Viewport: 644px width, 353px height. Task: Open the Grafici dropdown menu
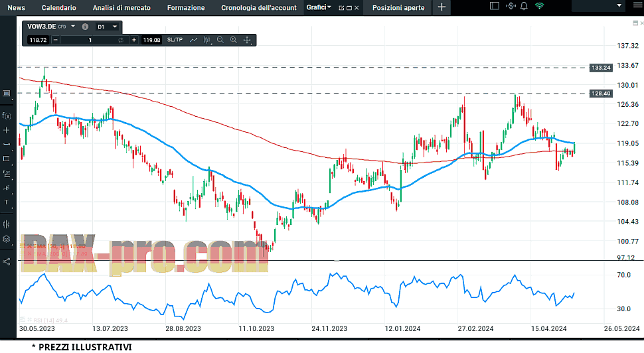point(319,7)
